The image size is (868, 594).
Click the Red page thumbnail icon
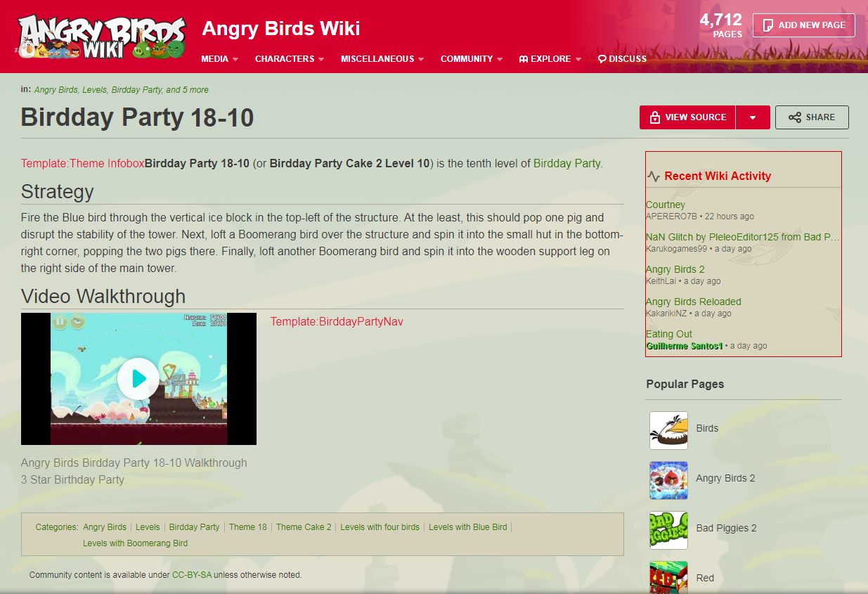668,577
